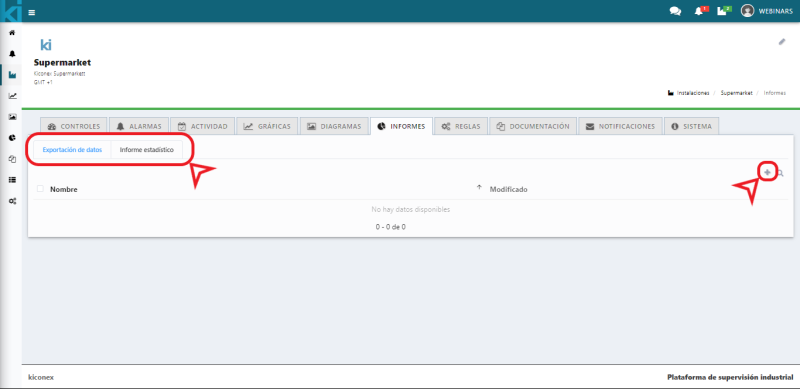Sort by the arrow next to Modificado
This screenshot has height=389, width=800.
coord(479,188)
